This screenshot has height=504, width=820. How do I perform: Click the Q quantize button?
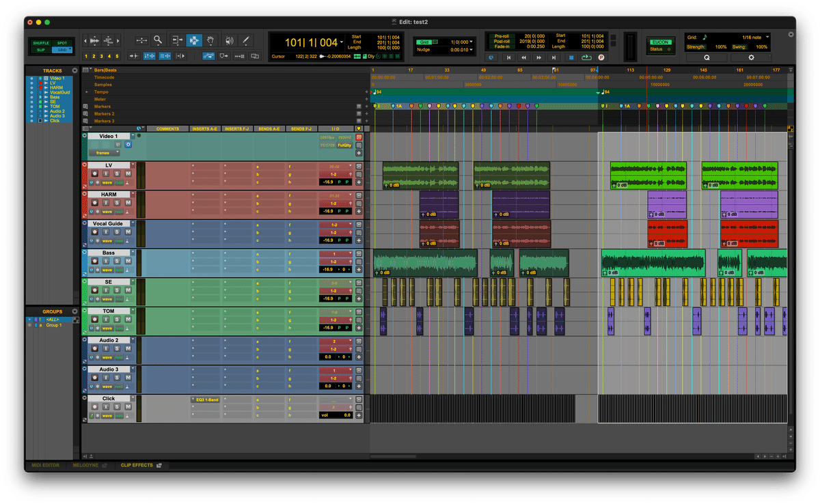click(707, 58)
